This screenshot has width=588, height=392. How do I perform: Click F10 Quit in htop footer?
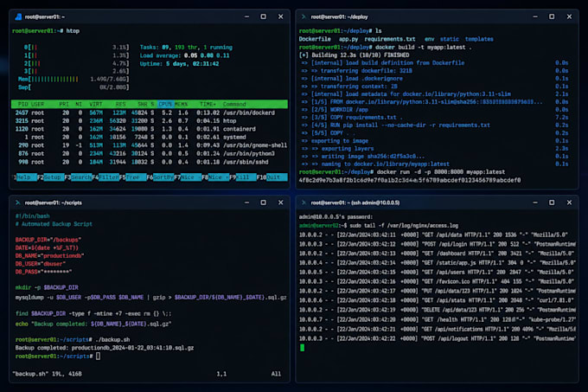click(x=272, y=177)
